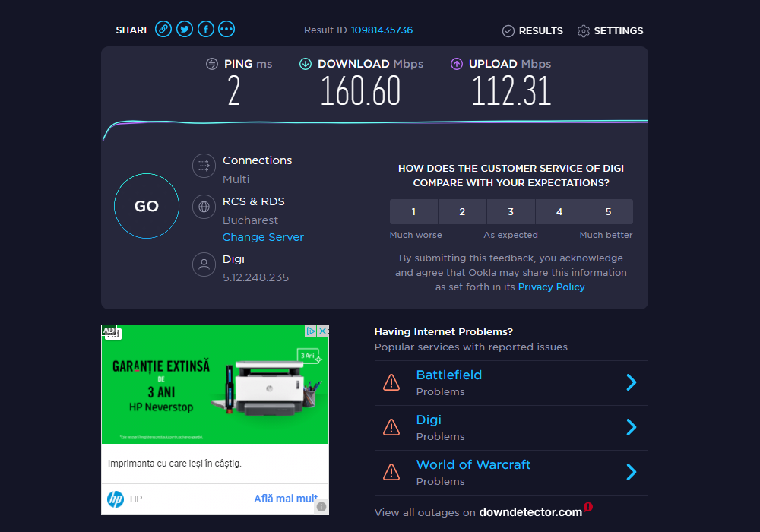Click the Bucharest server location text
The width and height of the screenshot is (760, 532).
(x=250, y=220)
